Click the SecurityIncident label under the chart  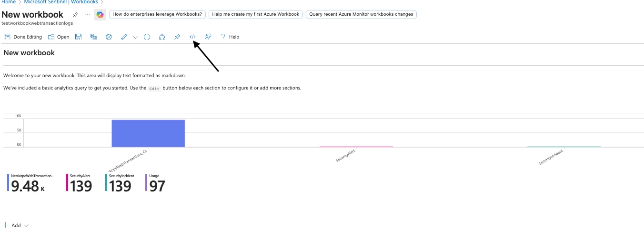551,157
